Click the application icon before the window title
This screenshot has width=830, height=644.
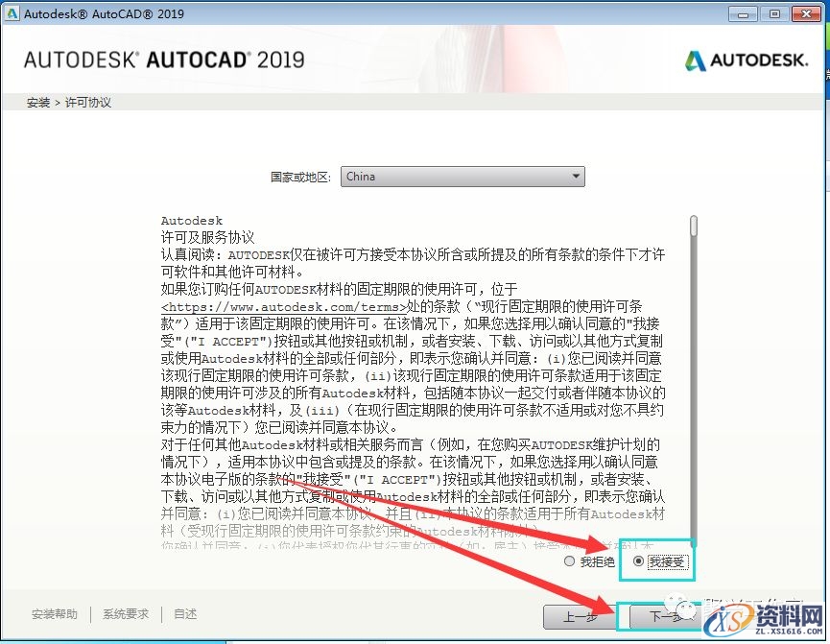point(11,13)
